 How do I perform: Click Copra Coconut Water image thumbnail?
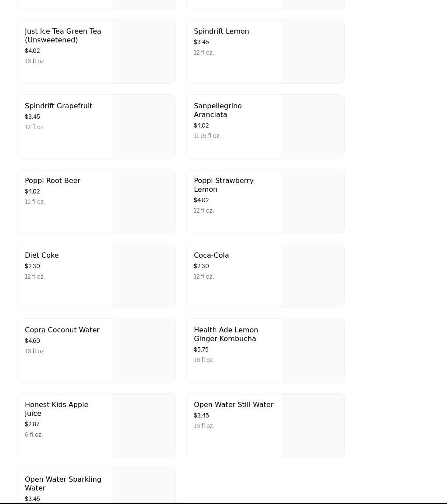[x=144, y=351]
